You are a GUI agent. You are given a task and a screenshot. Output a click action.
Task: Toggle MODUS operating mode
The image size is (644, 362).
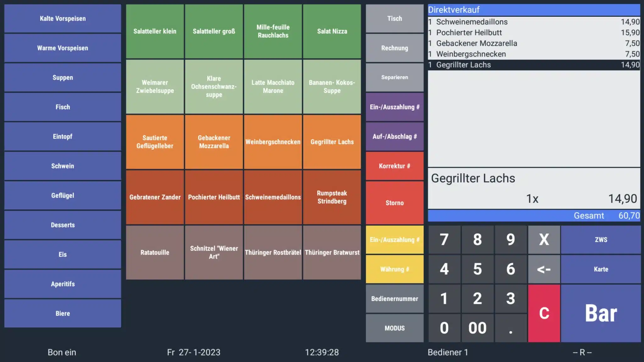pyautogui.click(x=394, y=328)
